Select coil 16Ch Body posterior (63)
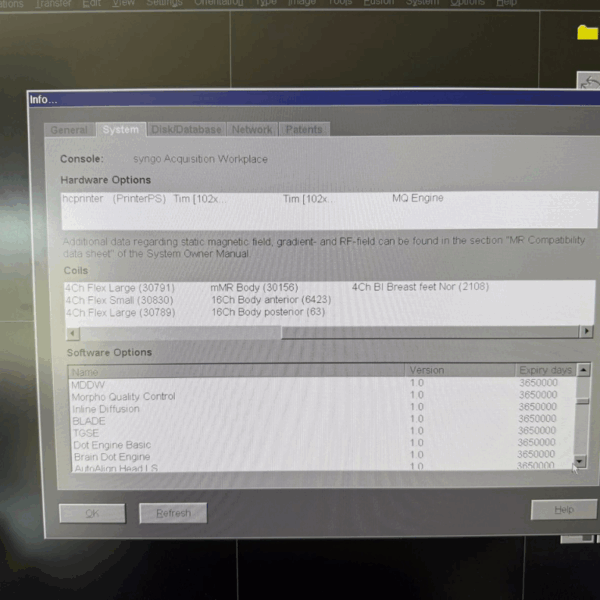Image resolution: width=600 pixels, height=600 pixels. coord(268,312)
